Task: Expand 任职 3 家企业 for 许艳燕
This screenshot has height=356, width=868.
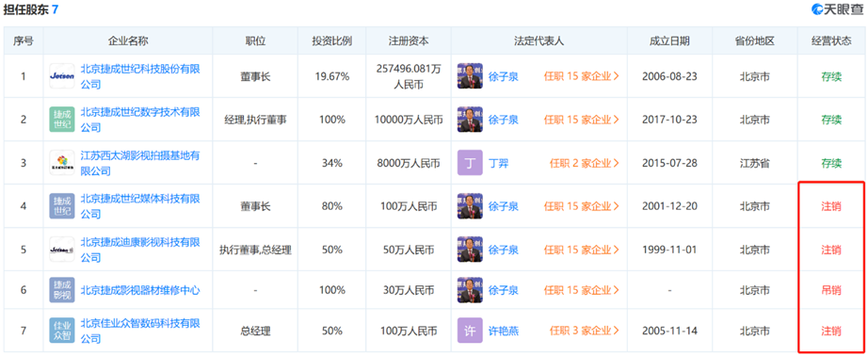Action: (x=584, y=332)
